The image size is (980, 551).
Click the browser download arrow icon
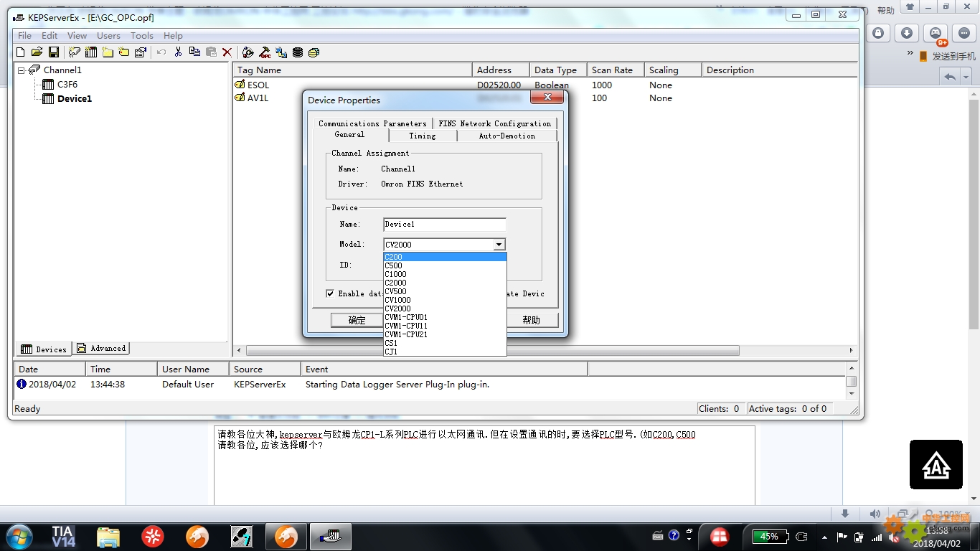pyautogui.click(x=907, y=33)
